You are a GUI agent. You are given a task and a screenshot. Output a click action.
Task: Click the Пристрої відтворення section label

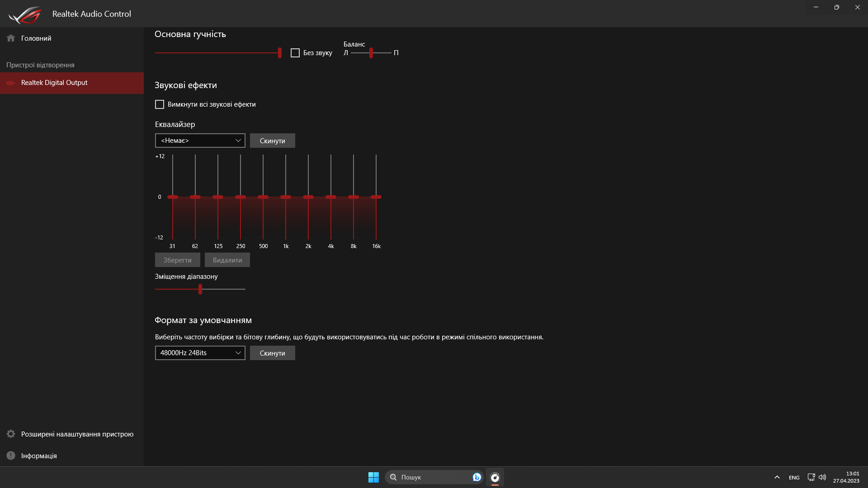tap(40, 65)
